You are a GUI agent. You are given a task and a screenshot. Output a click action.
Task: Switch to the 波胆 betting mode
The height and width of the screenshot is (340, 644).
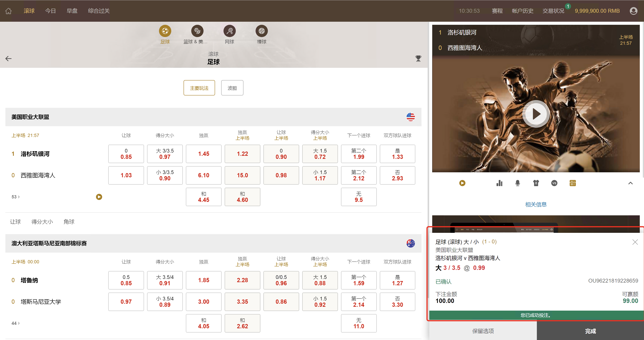pos(232,88)
